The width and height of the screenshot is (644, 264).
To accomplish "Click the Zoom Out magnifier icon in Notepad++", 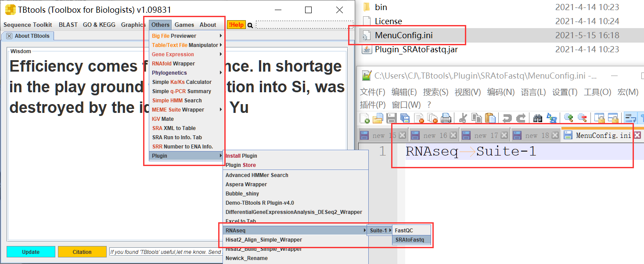I will pyautogui.click(x=582, y=118).
